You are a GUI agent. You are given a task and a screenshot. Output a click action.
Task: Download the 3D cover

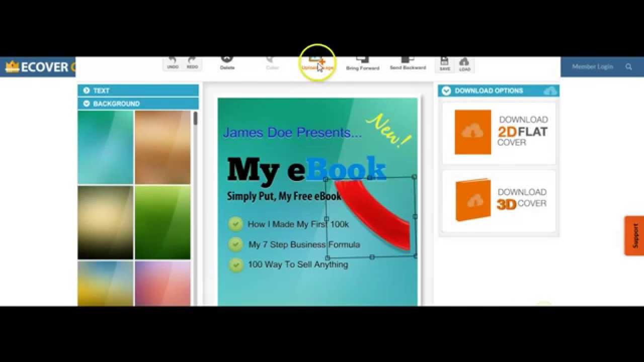(x=499, y=200)
